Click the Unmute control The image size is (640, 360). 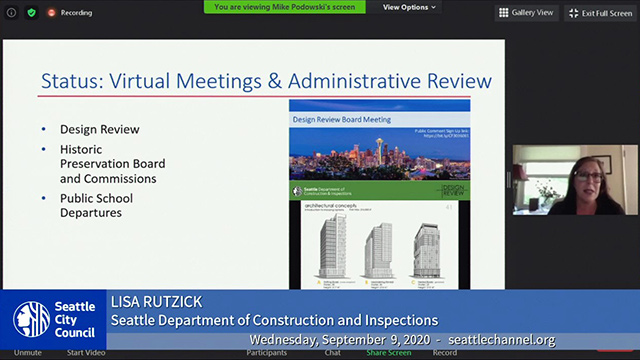pyautogui.click(x=28, y=353)
